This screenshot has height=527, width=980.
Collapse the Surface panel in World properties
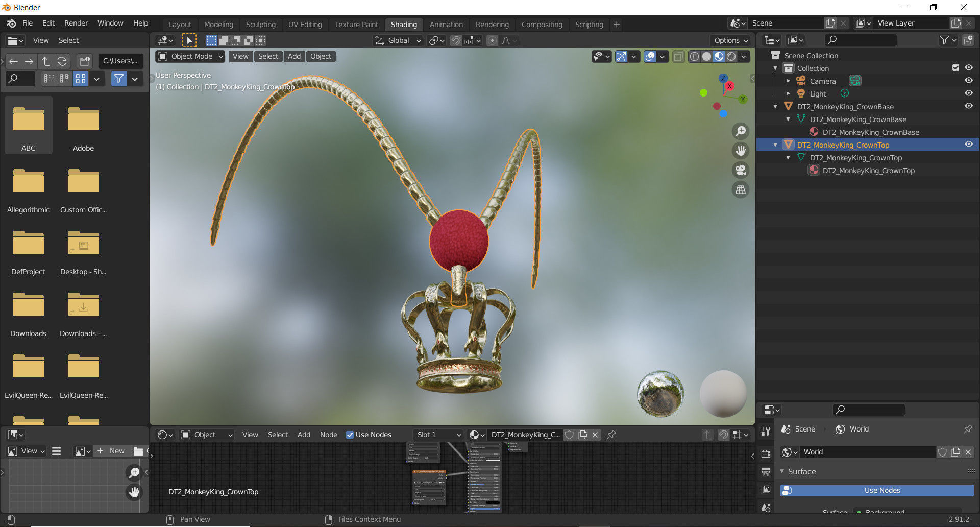tap(782, 472)
